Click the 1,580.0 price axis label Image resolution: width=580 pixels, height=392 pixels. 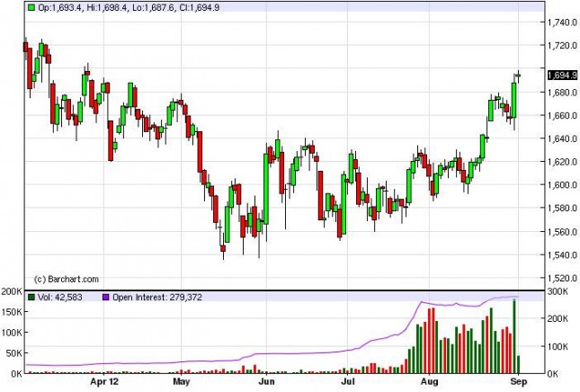(x=562, y=208)
